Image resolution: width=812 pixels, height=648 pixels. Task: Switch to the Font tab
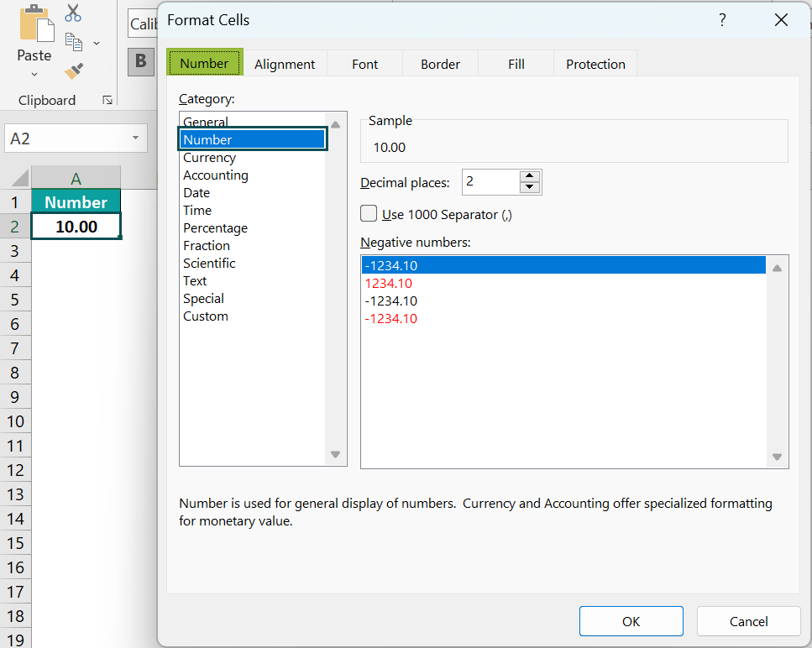(364, 64)
